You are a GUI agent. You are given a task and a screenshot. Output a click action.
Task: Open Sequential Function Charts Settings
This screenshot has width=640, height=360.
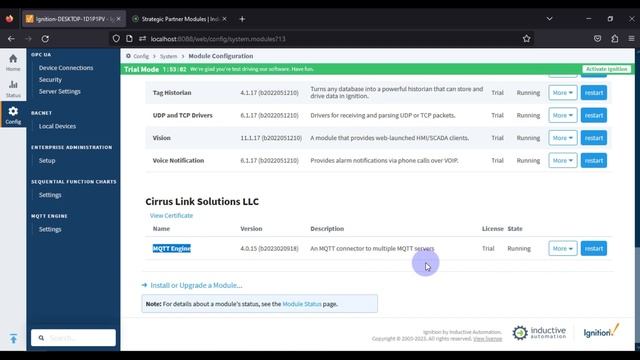(50, 195)
